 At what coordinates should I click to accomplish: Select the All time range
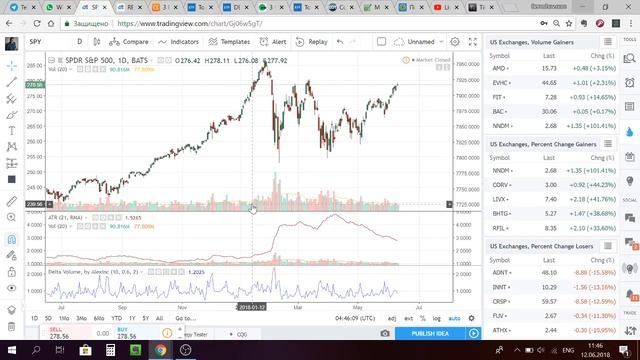click(159, 318)
